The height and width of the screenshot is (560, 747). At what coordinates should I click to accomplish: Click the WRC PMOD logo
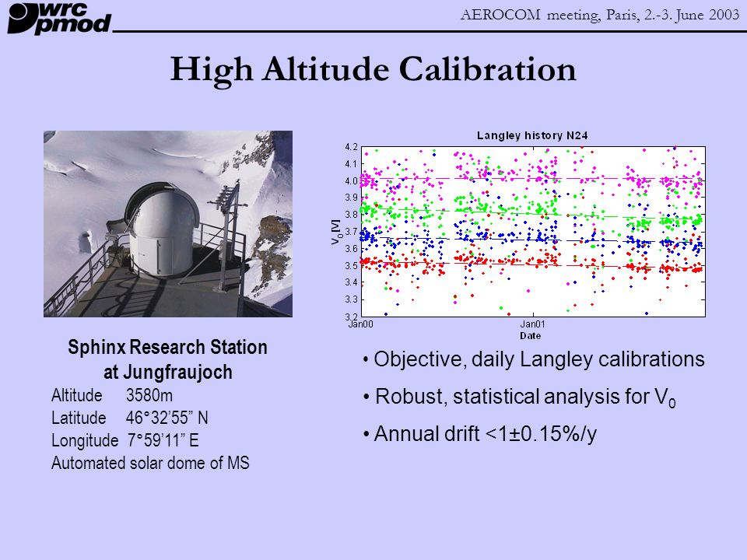(59, 18)
